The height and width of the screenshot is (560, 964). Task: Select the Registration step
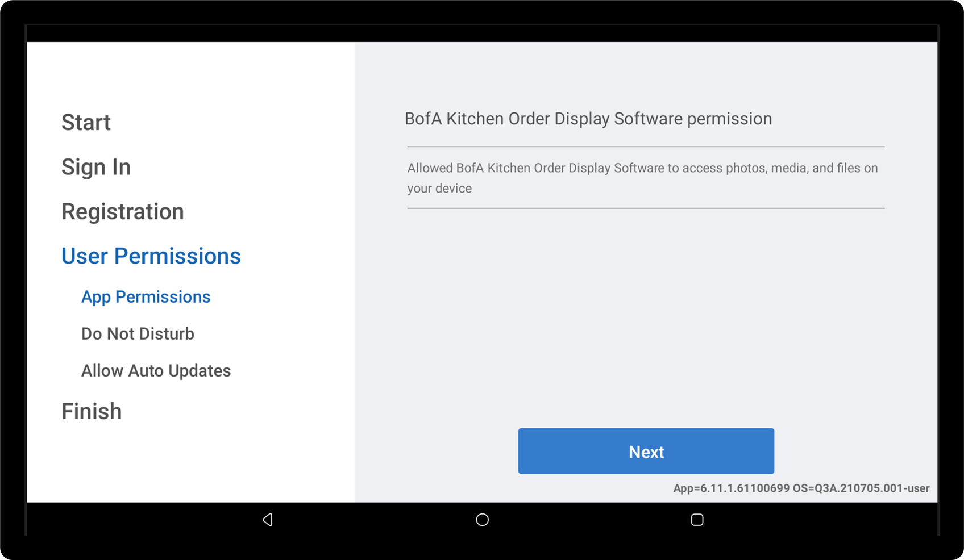(123, 212)
